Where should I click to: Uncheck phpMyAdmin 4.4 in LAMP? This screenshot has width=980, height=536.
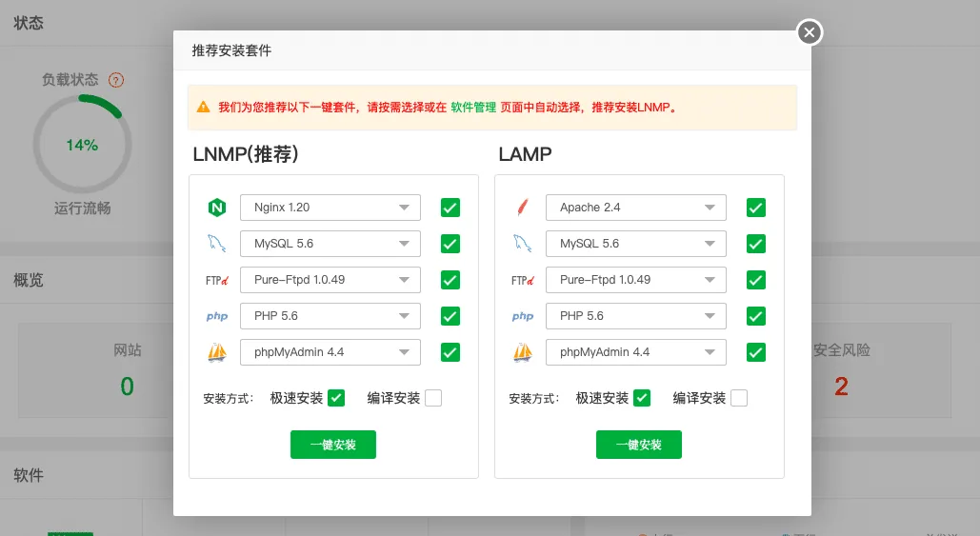(x=755, y=352)
